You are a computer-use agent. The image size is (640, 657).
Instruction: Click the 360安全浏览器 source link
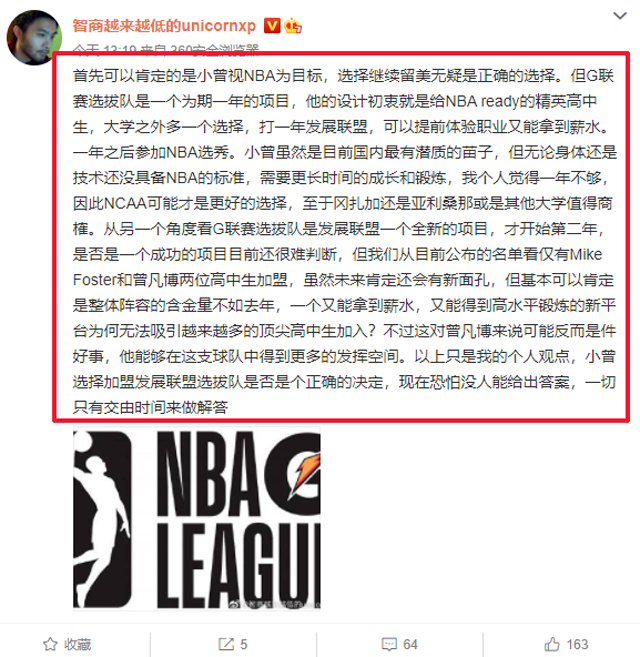(215, 49)
